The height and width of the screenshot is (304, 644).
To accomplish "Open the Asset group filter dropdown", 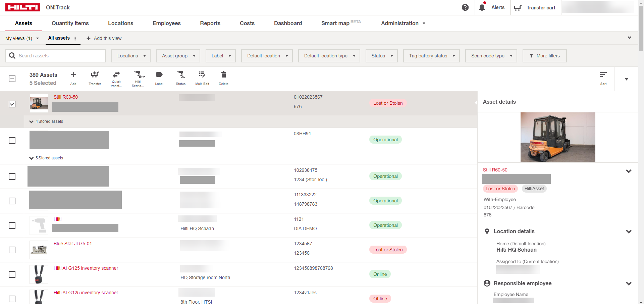I will click(x=178, y=56).
